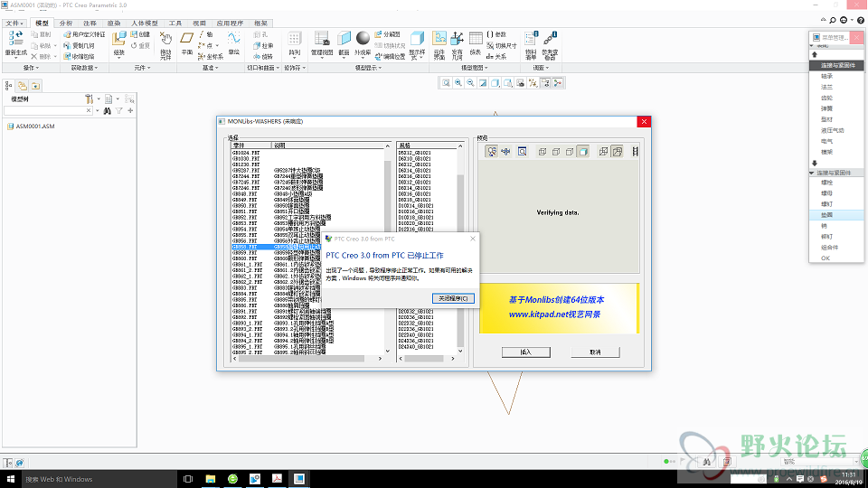Select 轴承 in the menu manager
Screen dimensions: 868x488
(x=826, y=76)
